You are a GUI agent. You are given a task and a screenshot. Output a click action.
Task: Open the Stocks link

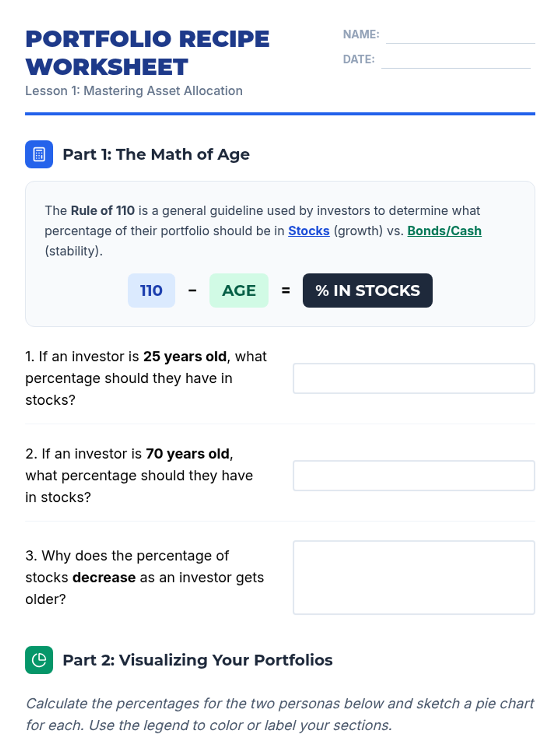pos(308,231)
